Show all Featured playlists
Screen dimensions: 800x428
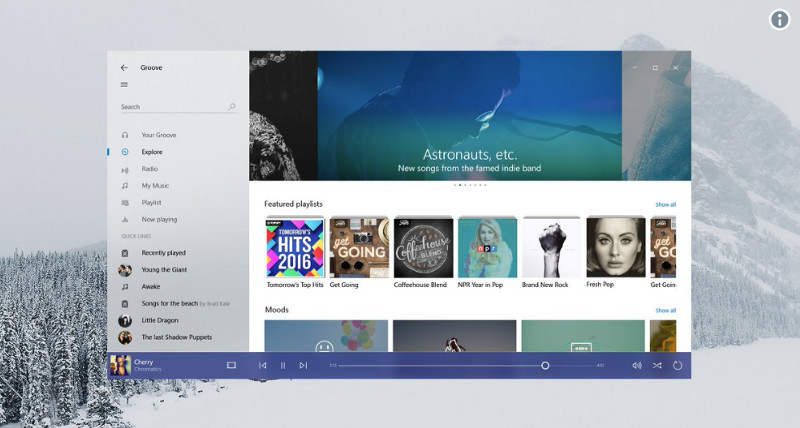click(666, 205)
